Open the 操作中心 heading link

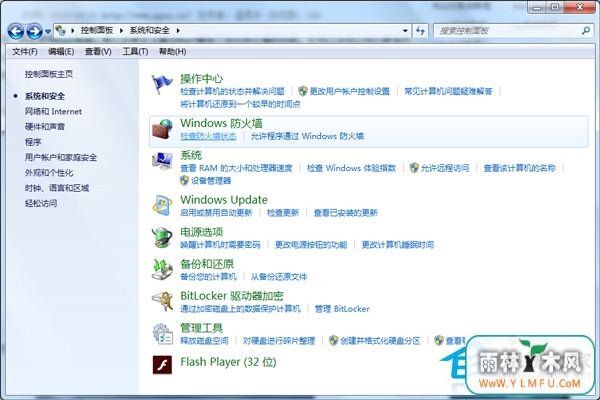[202, 78]
